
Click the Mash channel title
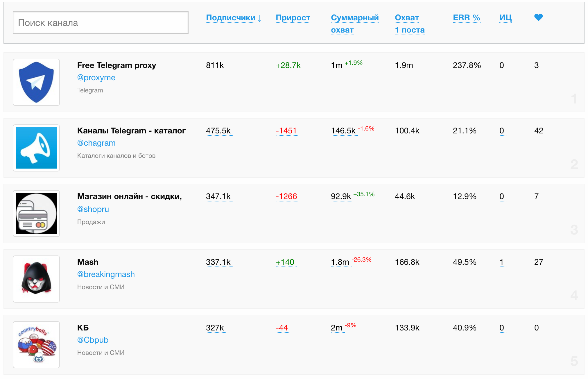(x=88, y=262)
